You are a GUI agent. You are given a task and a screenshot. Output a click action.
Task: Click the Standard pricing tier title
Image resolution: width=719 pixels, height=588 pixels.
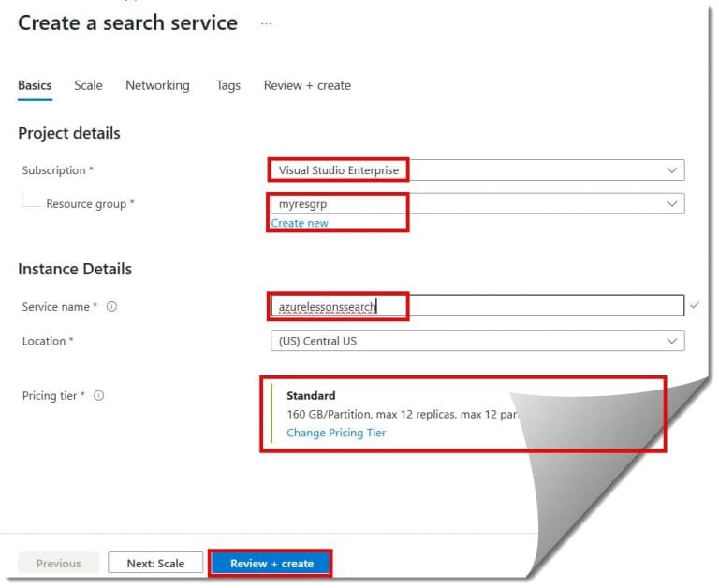pyautogui.click(x=311, y=395)
